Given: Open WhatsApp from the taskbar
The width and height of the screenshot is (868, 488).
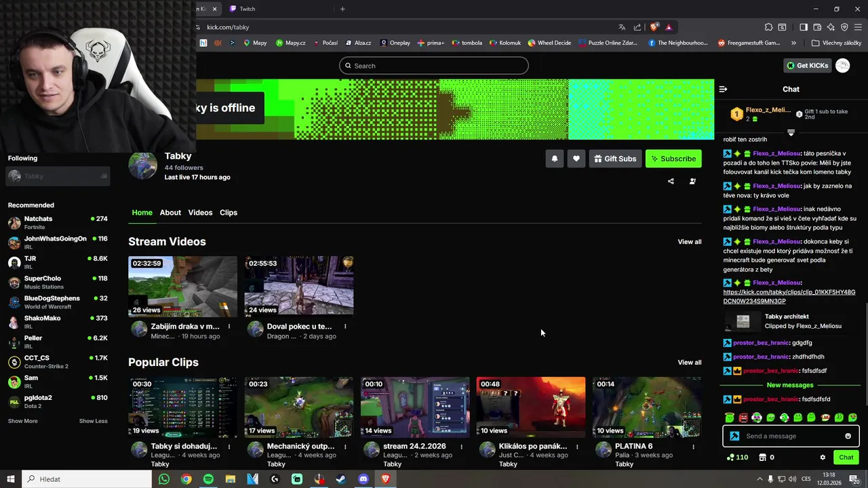Looking at the screenshot, I should coord(164,479).
